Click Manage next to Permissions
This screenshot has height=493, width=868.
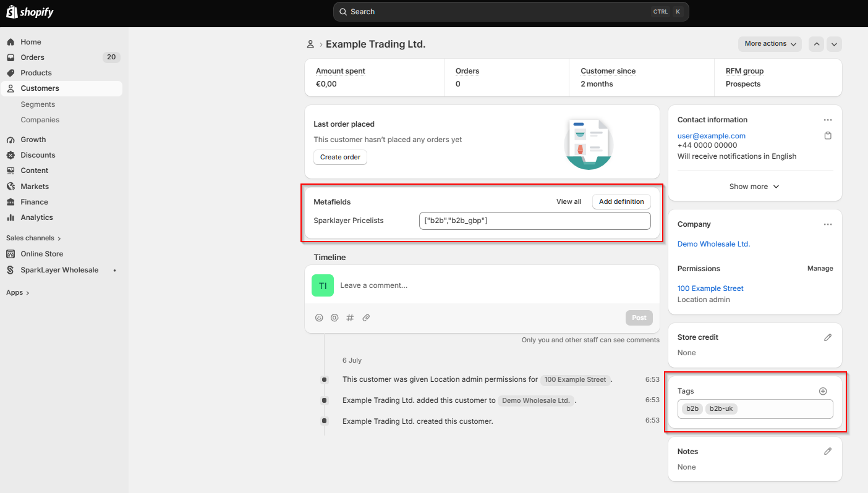pos(820,269)
